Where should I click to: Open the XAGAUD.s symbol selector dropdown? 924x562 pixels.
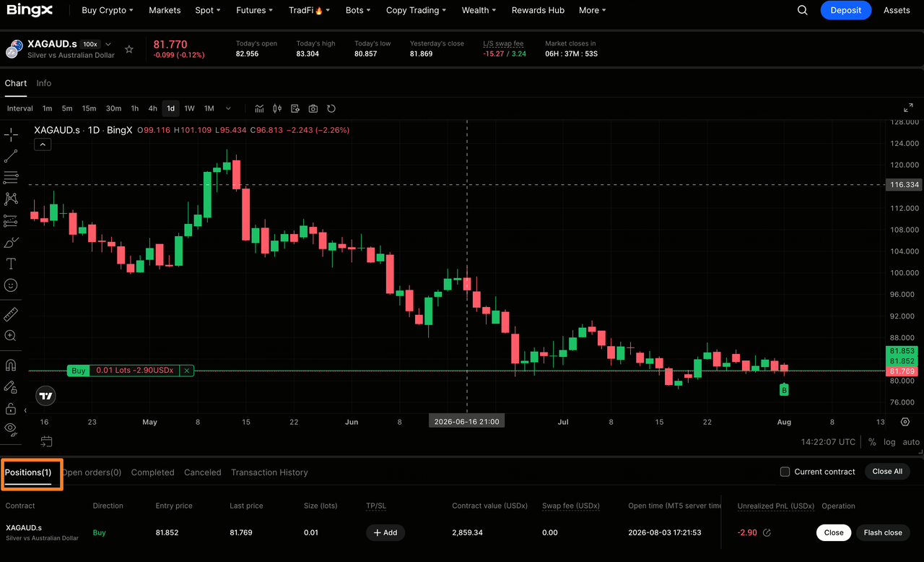tap(108, 45)
